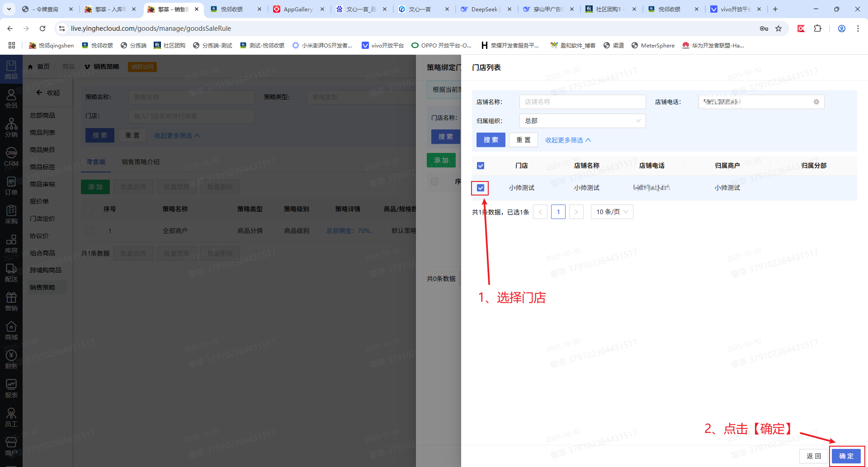Uncheck the 小帅测试 store row checkbox
Image resolution: width=868 pixels, height=467 pixels.
point(481,188)
